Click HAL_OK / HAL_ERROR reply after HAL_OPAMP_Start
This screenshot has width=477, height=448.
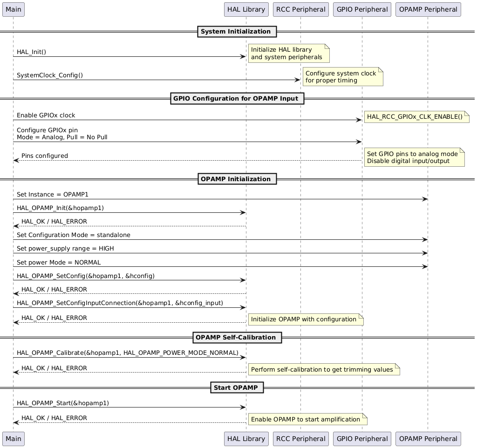click(54, 418)
